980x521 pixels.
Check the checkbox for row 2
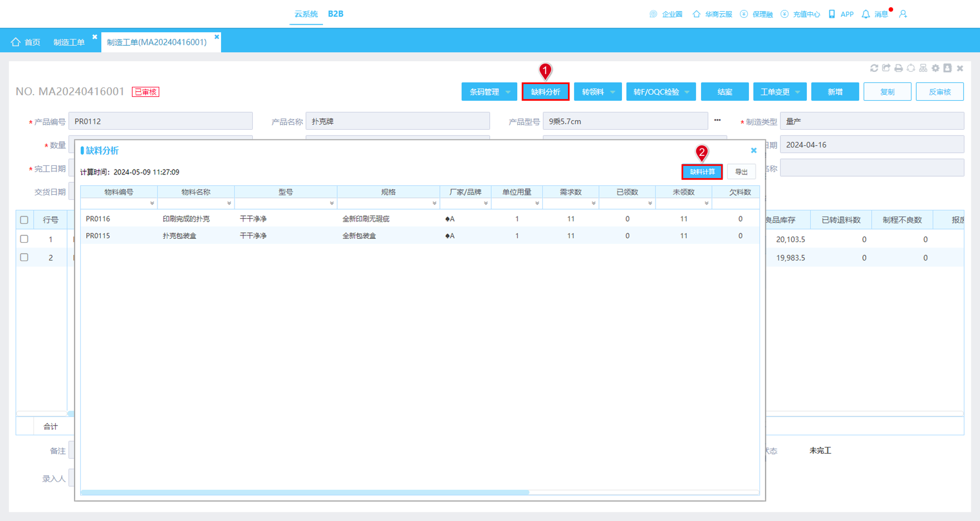[24, 258]
